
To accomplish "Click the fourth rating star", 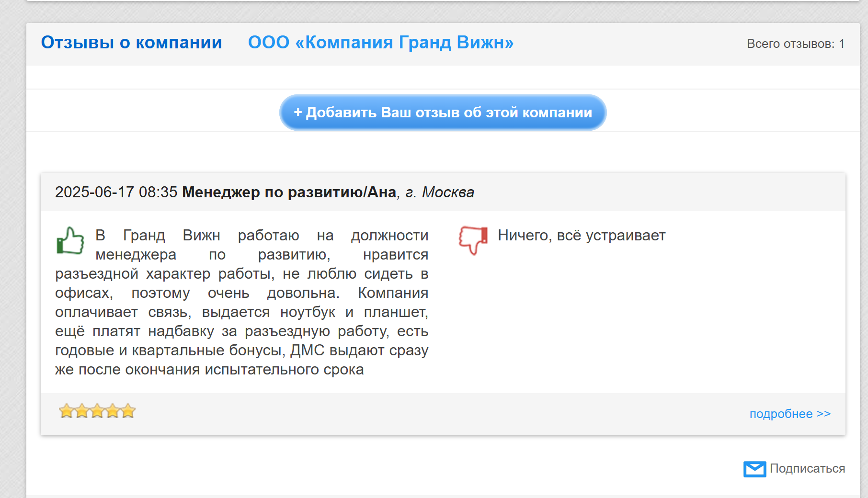I will tap(113, 411).
